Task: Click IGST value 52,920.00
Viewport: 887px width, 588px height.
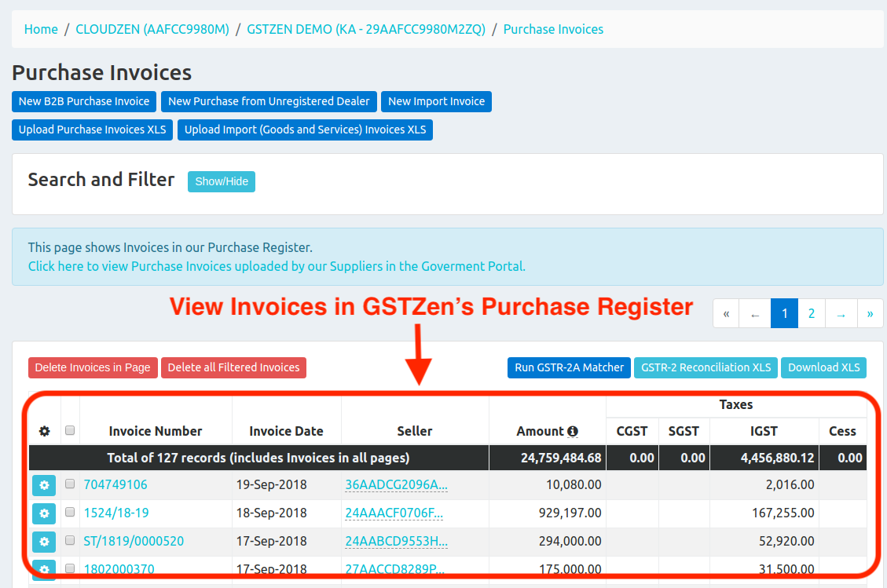Action: pos(786,542)
